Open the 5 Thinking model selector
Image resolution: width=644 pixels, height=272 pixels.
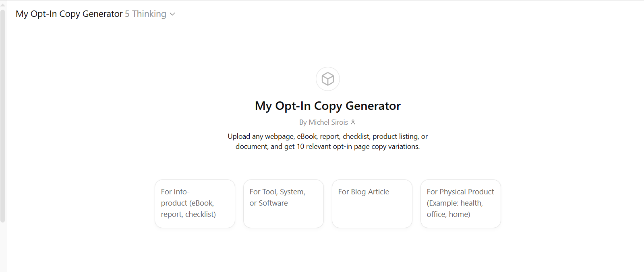point(146,14)
